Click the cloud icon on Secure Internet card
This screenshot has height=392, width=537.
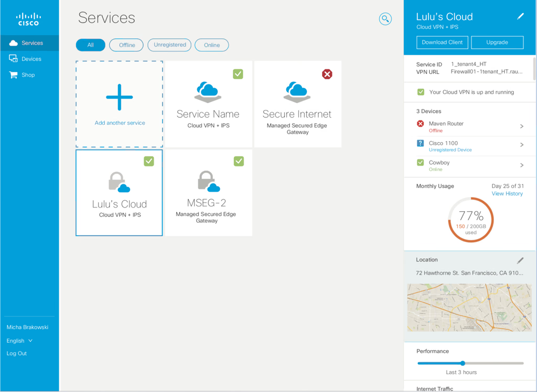coord(297,92)
